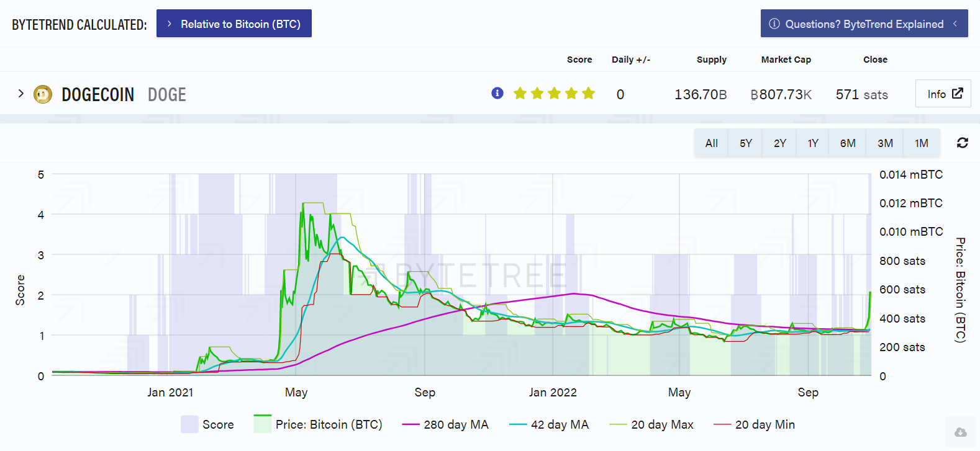Image resolution: width=980 pixels, height=451 pixels.
Task: Click the blue info circle icon
Action: pyautogui.click(x=497, y=93)
